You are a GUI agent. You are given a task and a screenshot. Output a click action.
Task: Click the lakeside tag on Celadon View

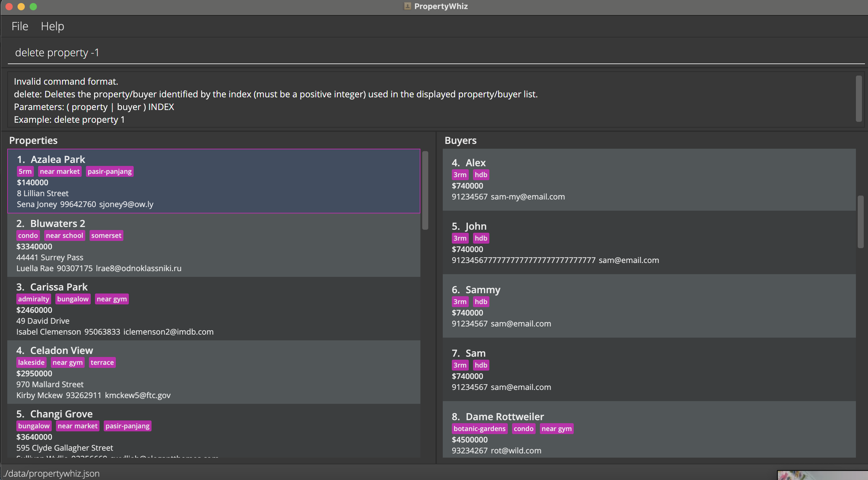coord(31,362)
